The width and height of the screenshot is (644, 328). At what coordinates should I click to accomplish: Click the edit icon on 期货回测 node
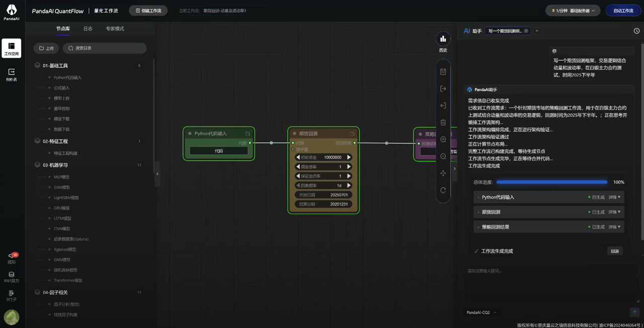(x=352, y=134)
